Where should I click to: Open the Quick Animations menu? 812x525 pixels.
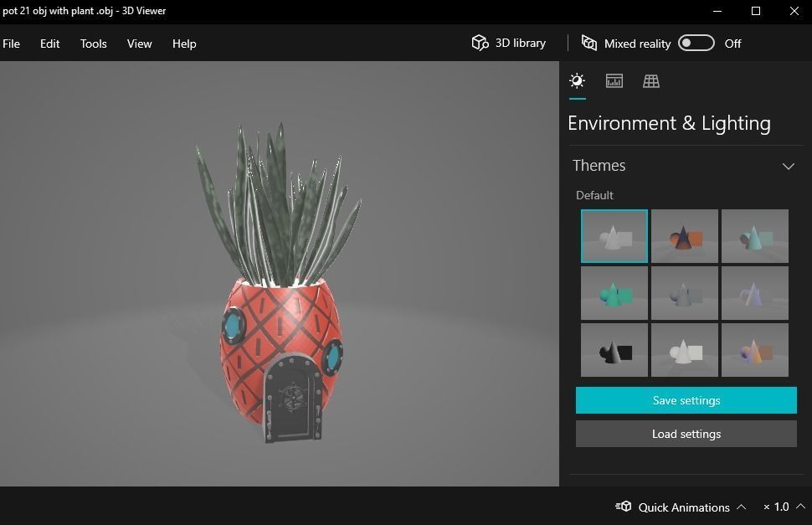click(x=681, y=507)
